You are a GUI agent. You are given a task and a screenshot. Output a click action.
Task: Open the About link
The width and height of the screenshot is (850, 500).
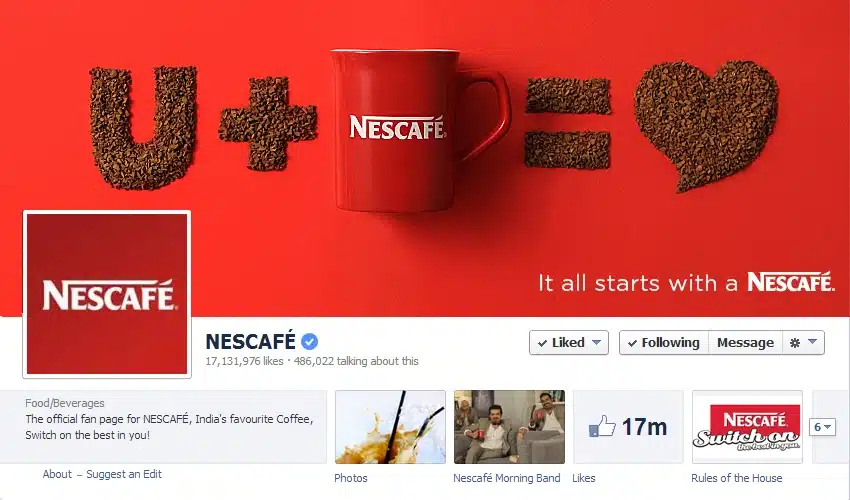57,474
